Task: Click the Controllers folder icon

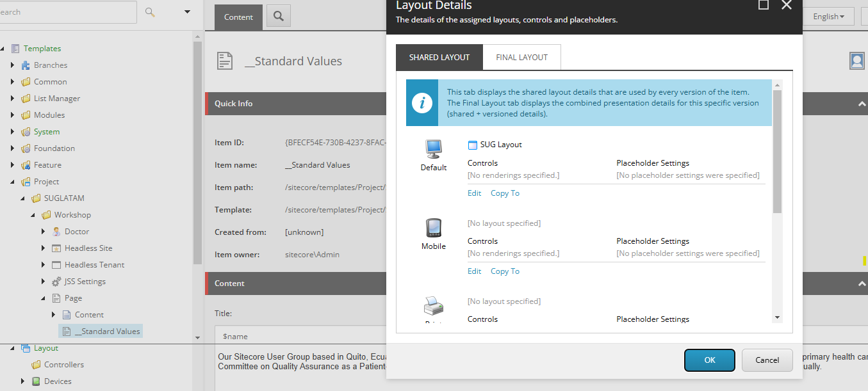Action: [36, 365]
